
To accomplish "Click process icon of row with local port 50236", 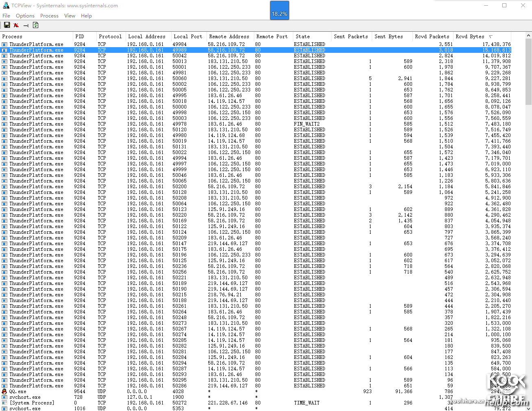I will pyautogui.click(x=4, y=266).
